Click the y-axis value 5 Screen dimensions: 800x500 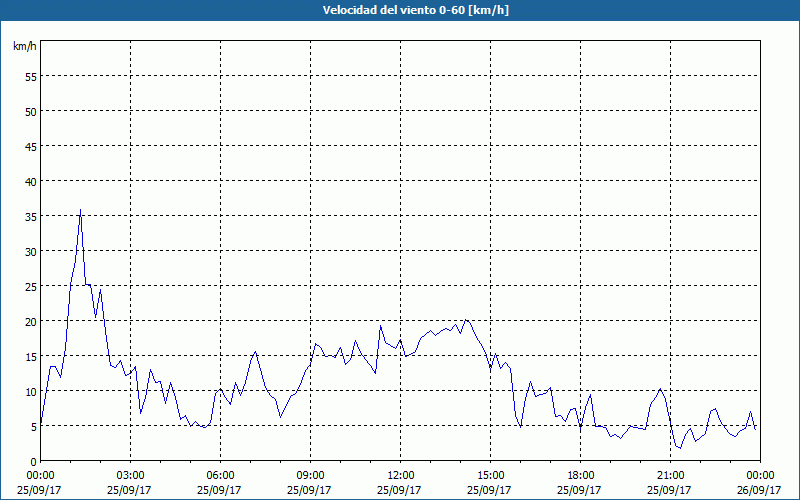click(34, 427)
